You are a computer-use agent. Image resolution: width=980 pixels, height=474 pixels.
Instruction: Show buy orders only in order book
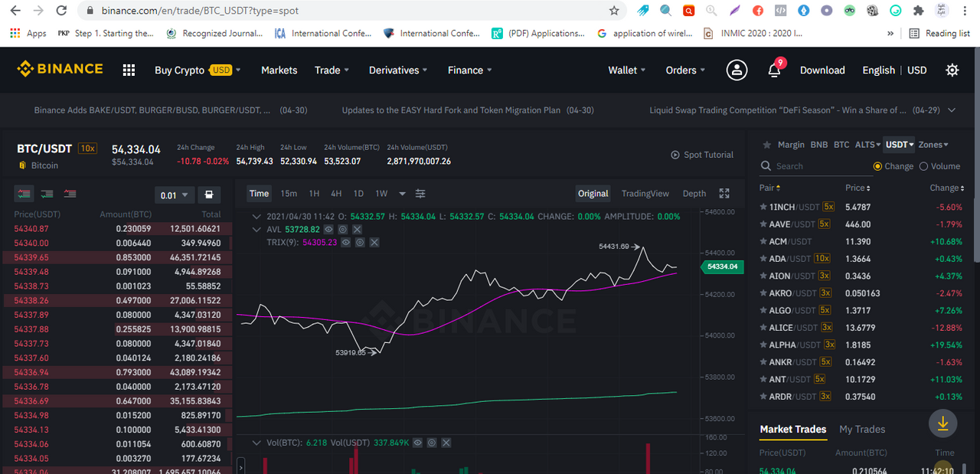[x=47, y=194]
